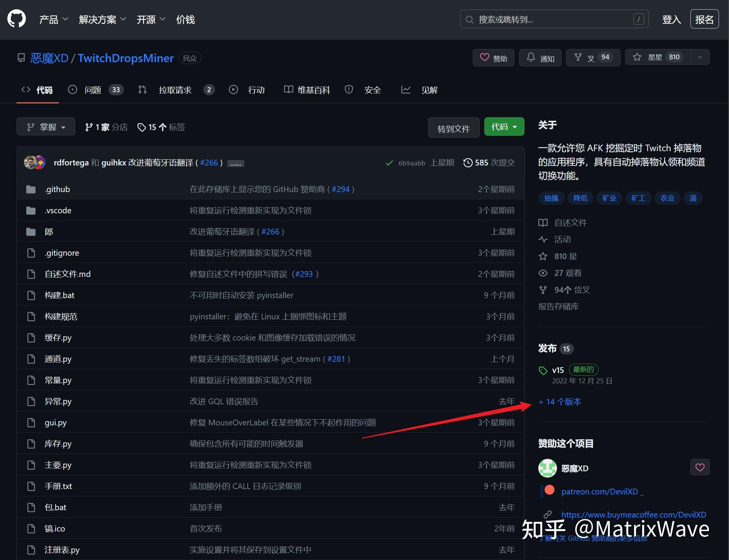This screenshot has height=560, width=729.
Task: Open the gui.py file
Action: coord(56,423)
